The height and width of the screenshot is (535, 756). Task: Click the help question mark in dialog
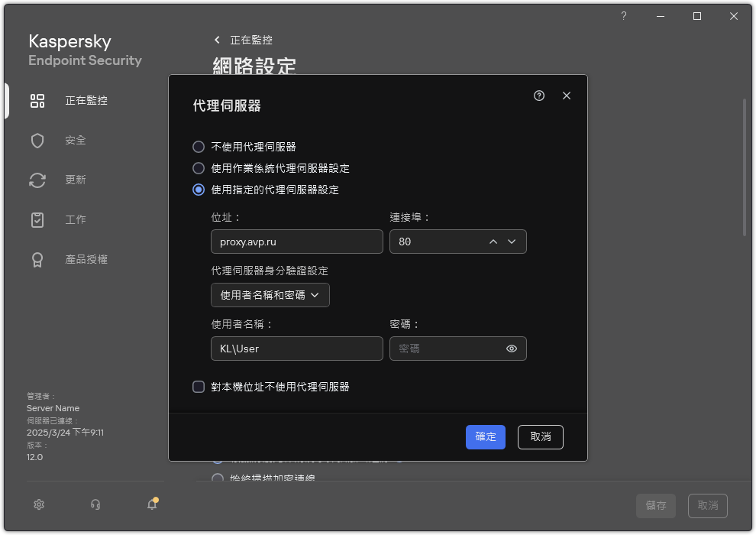tap(538, 96)
